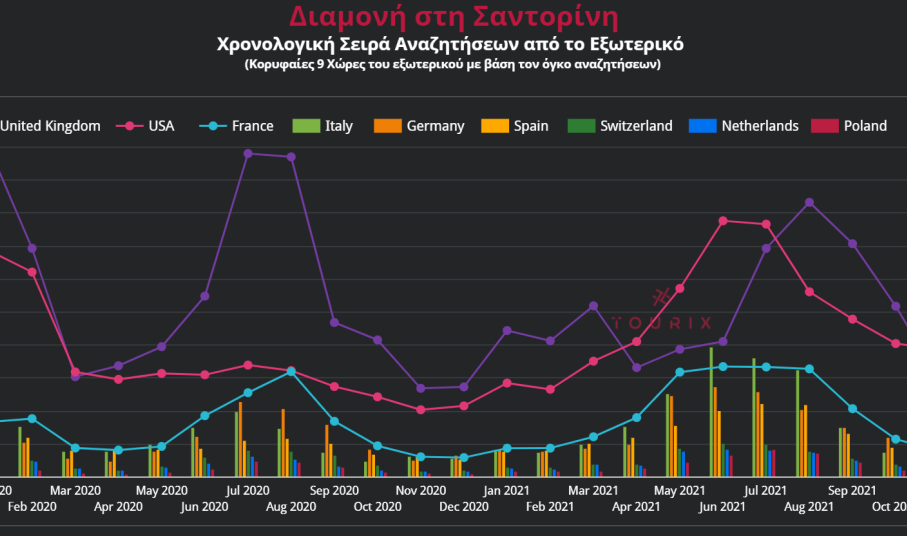This screenshot has width=907, height=536.
Task: Click the tallest green Italy bar in Jun 2021
Action: (711, 412)
